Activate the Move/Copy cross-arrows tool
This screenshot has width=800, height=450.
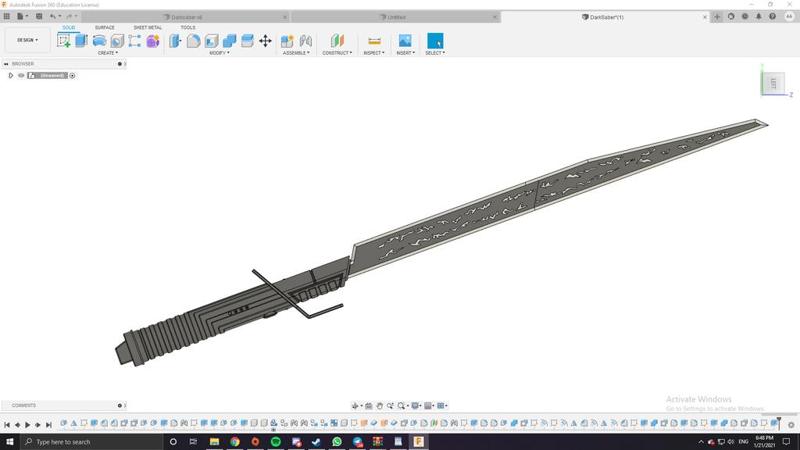265,41
